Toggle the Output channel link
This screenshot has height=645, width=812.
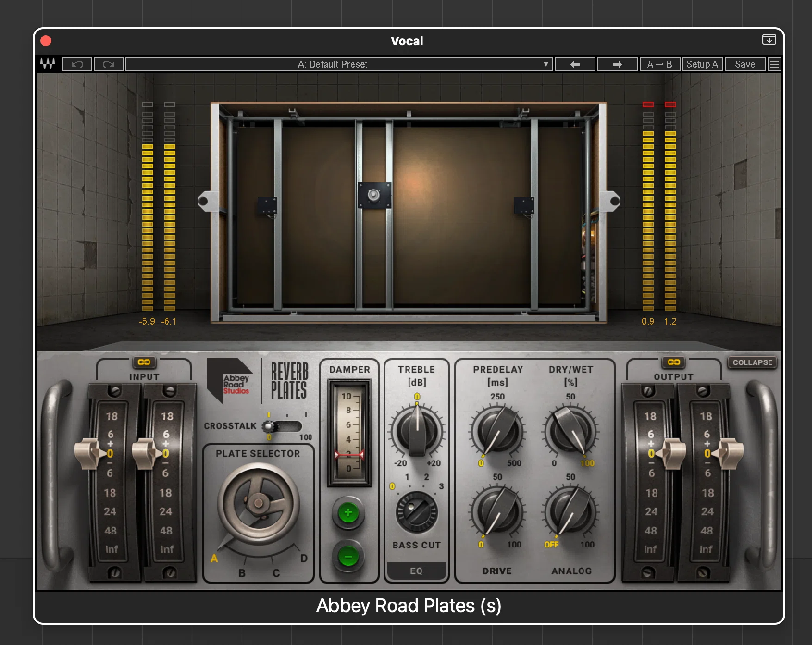tap(674, 362)
